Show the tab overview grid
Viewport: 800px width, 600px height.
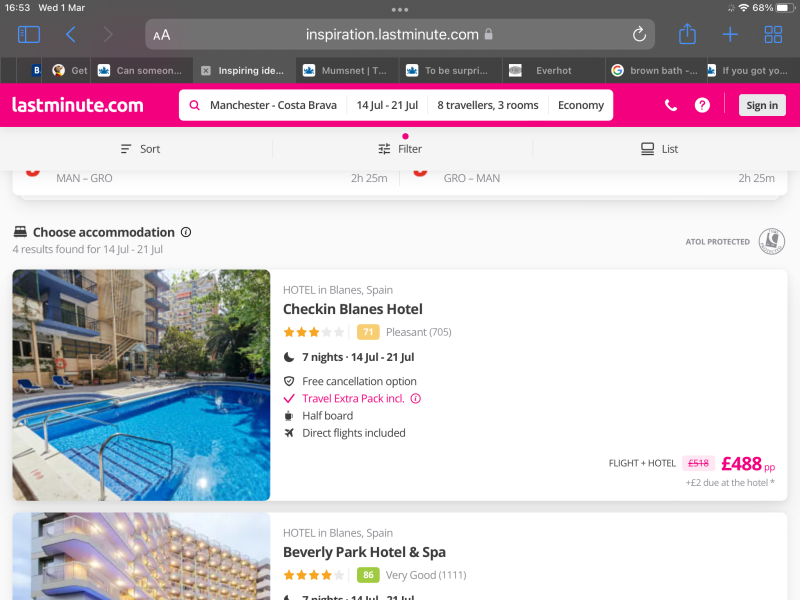coord(773,35)
